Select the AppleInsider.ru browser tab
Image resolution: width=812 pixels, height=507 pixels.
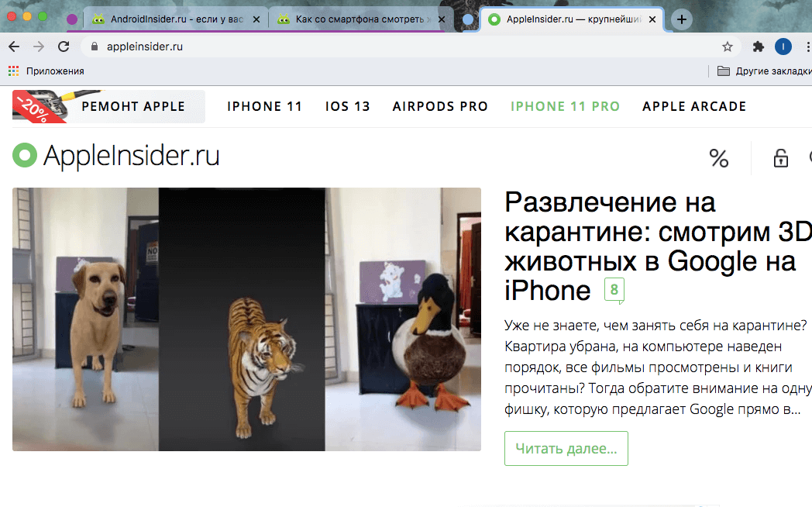click(x=573, y=19)
